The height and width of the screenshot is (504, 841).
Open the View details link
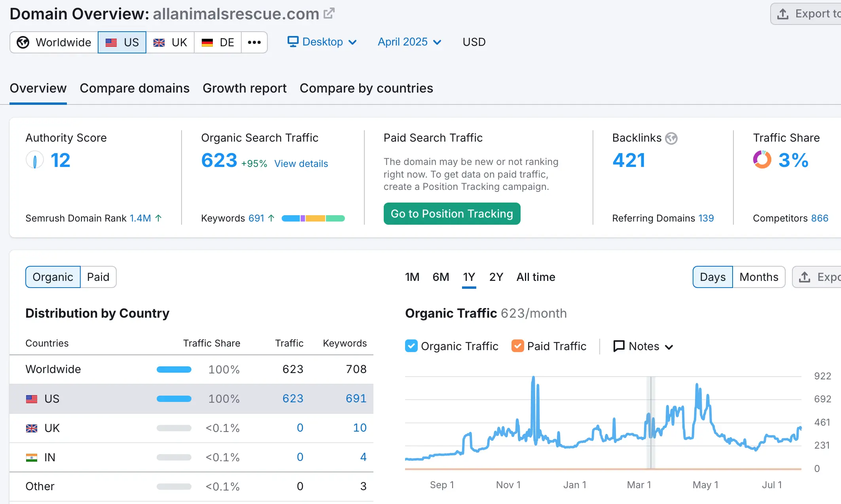(301, 164)
